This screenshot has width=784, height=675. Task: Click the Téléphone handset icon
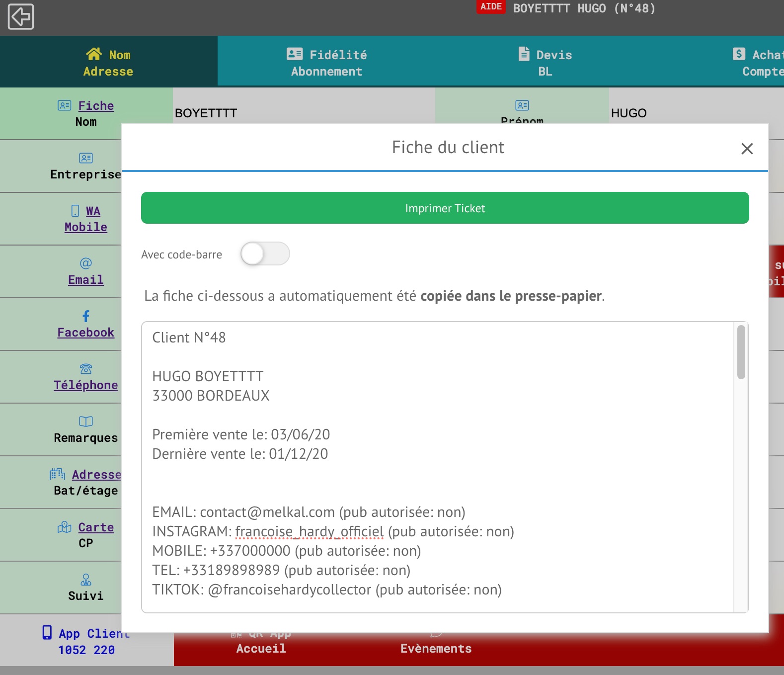[x=86, y=369]
